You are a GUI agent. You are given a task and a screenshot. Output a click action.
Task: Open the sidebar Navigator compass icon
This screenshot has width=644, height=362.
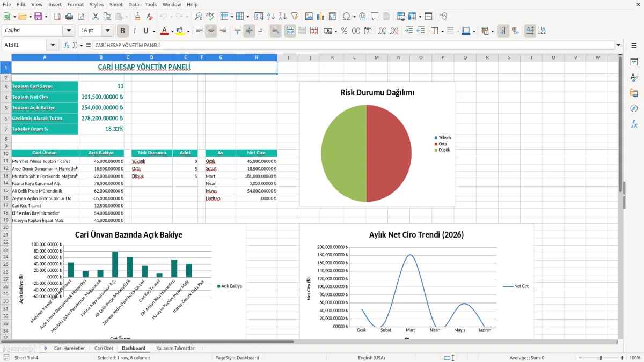tap(634, 108)
